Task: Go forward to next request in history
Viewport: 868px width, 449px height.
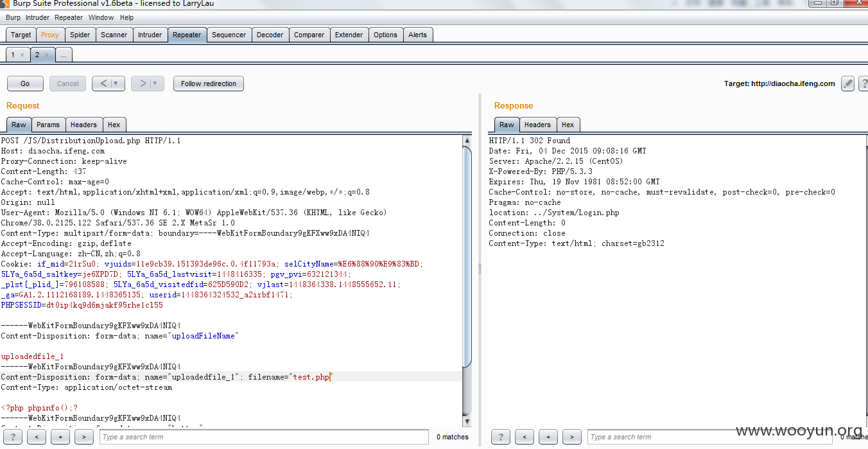Action: pos(143,84)
